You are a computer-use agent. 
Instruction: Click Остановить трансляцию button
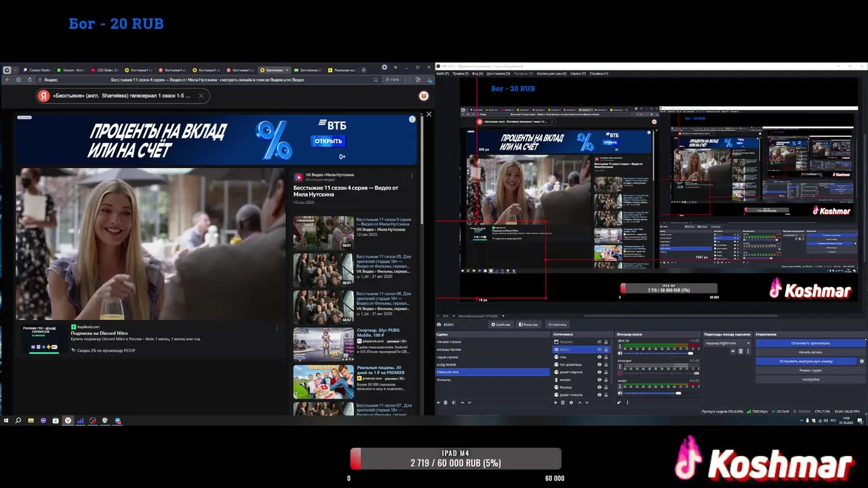[810, 343]
